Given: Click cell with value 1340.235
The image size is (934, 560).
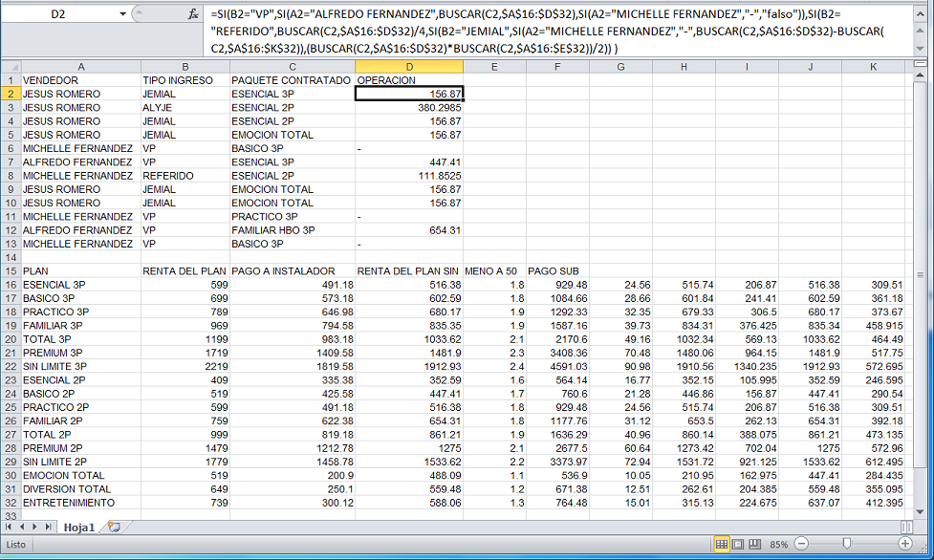Looking at the screenshot, I should [747, 366].
